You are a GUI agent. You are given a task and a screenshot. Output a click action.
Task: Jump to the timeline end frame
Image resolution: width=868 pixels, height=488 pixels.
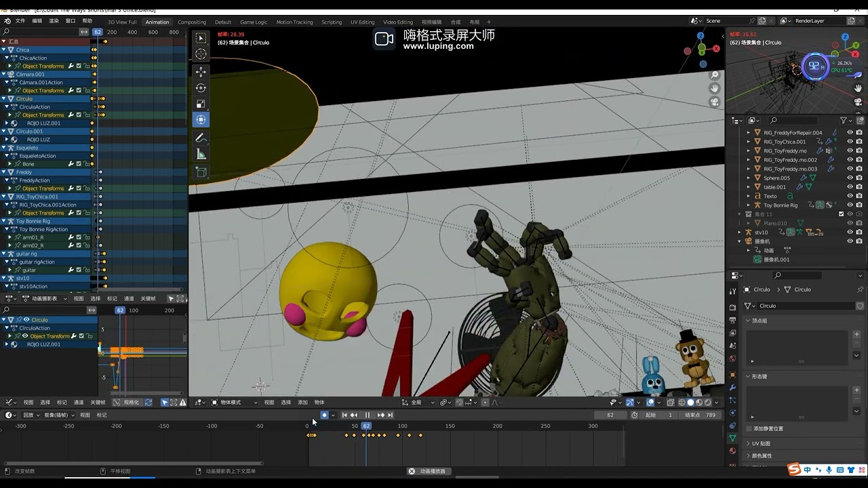click(391, 415)
